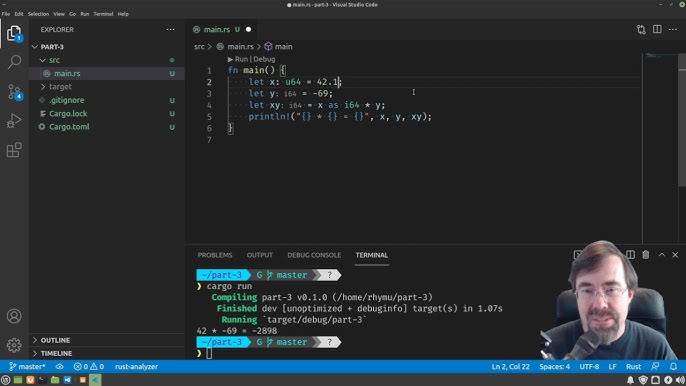Open Manage settings gear
The image size is (686, 386).
tap(14, 345)
